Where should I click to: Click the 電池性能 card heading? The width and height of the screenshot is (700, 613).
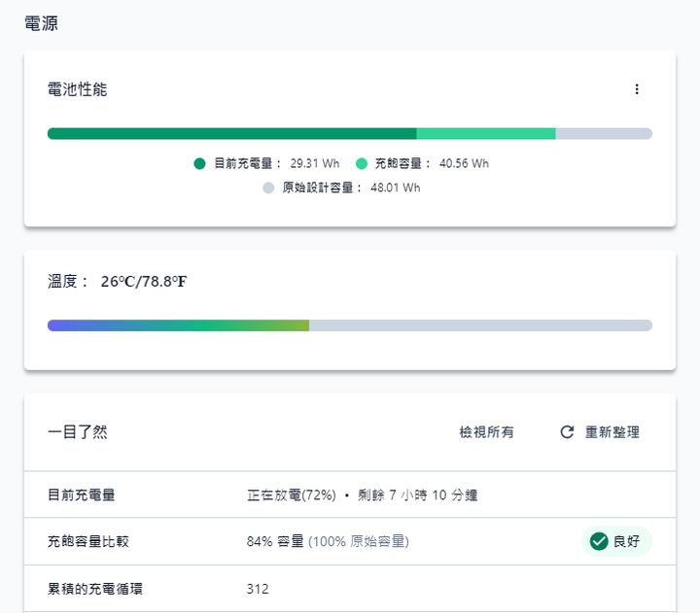[x=77, y=89]
